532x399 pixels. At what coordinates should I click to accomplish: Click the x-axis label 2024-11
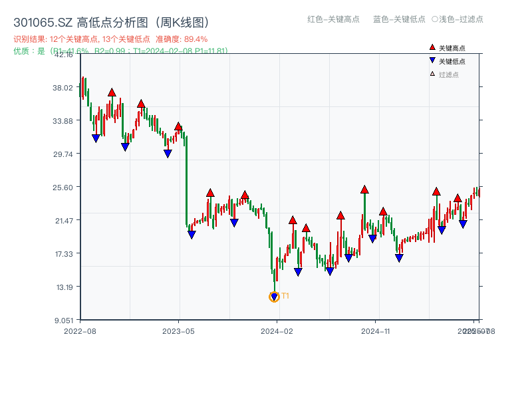[375, 331]
